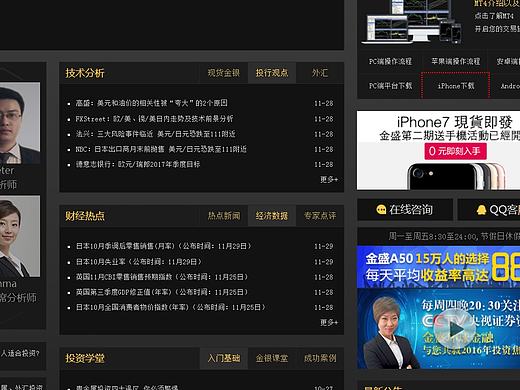Open the 经济数据 tab
Viewport: 520px width, 390px height.
pos(272,216)
